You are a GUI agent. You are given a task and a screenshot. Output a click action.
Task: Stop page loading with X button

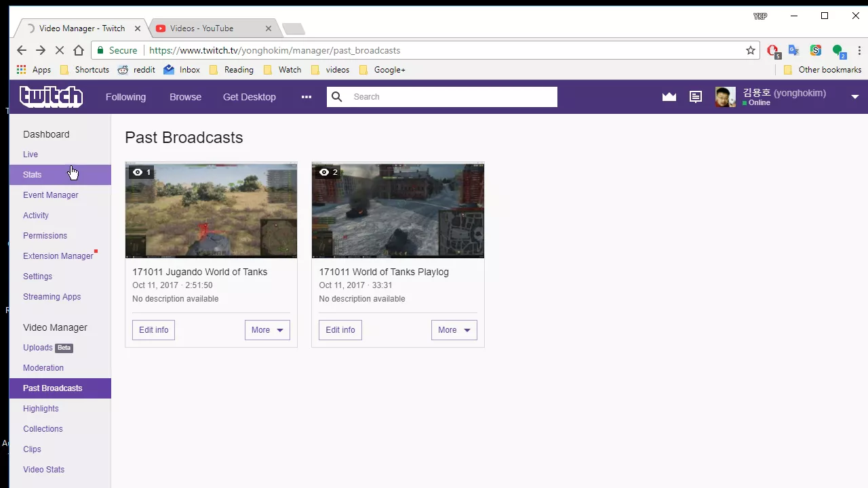(60, 50)
